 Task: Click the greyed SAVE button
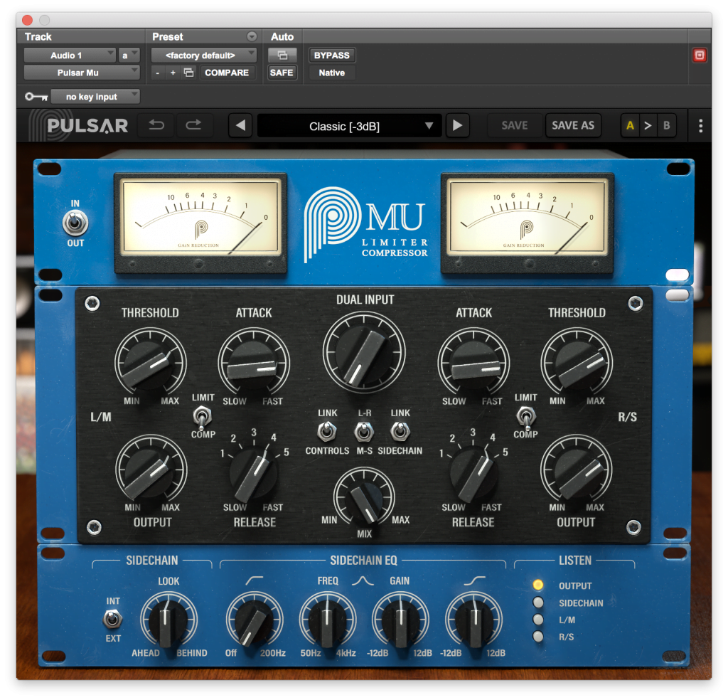click(515, 125)
